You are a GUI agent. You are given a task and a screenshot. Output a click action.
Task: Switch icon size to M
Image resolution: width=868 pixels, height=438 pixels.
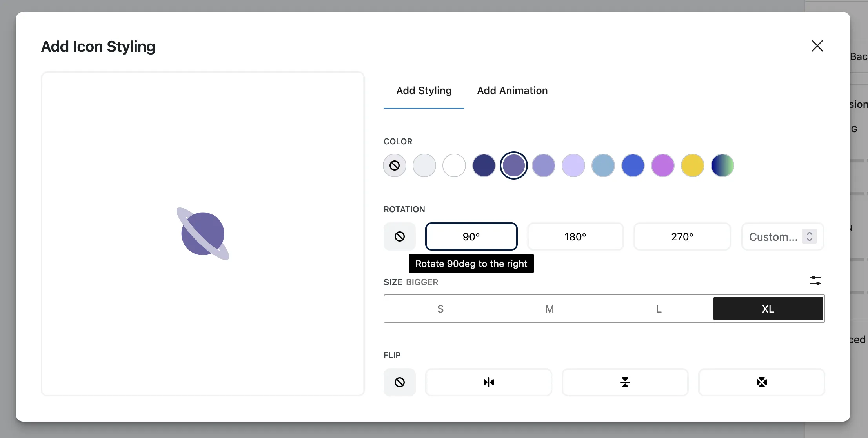click(549, 309)
